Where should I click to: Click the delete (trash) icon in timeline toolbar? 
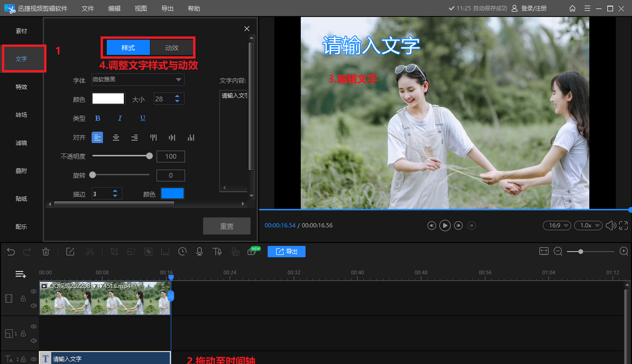(x=46, y=252)
